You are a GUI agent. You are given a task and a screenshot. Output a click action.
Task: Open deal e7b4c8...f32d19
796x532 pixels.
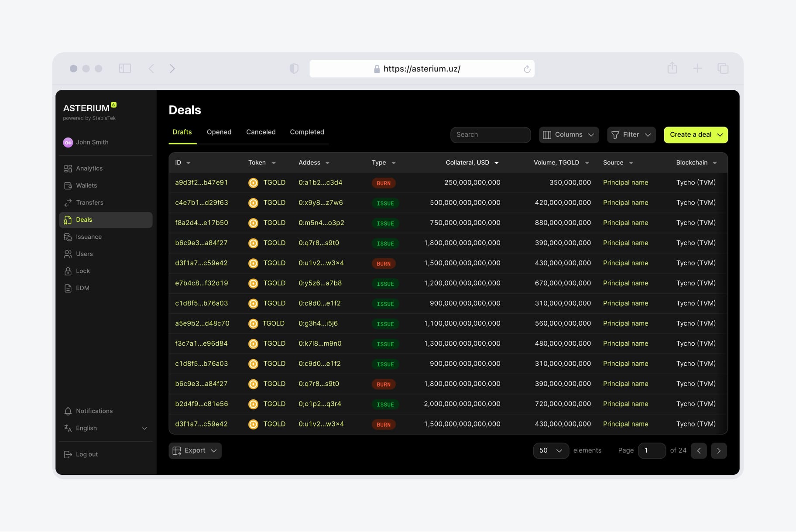201,283
